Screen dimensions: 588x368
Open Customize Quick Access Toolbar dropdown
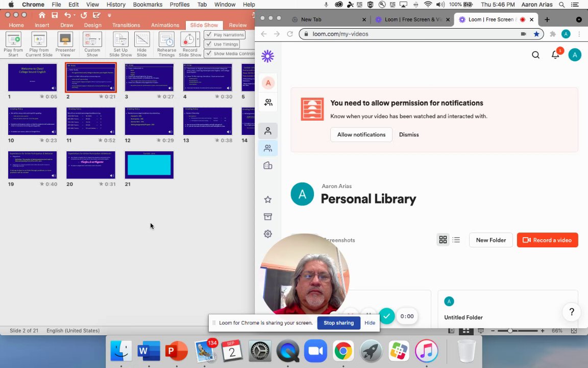(x=109, y=15)
